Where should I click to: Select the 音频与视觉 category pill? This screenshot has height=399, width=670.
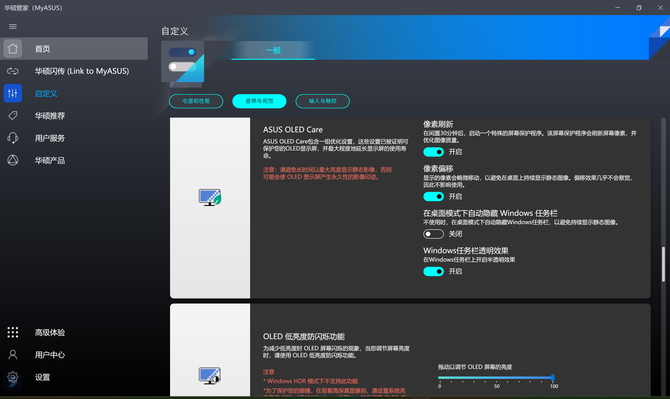(259, 101)
